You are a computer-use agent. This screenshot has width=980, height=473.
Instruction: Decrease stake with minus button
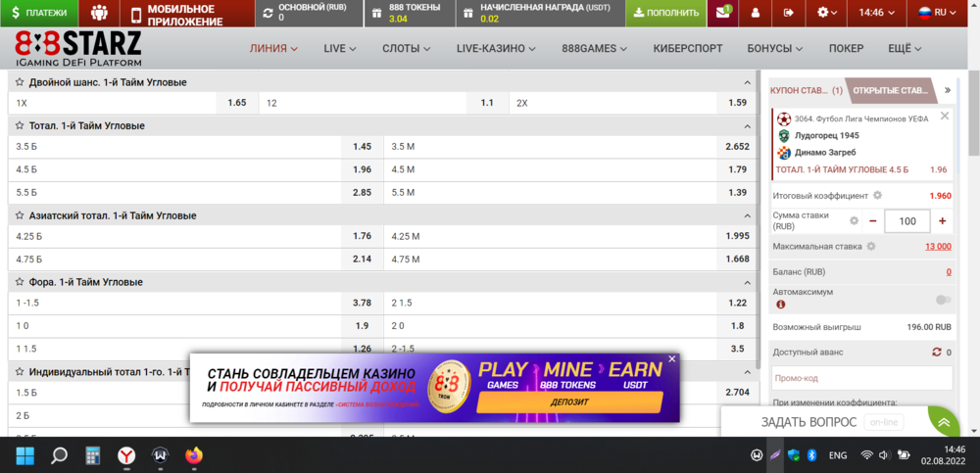(872, 220)
